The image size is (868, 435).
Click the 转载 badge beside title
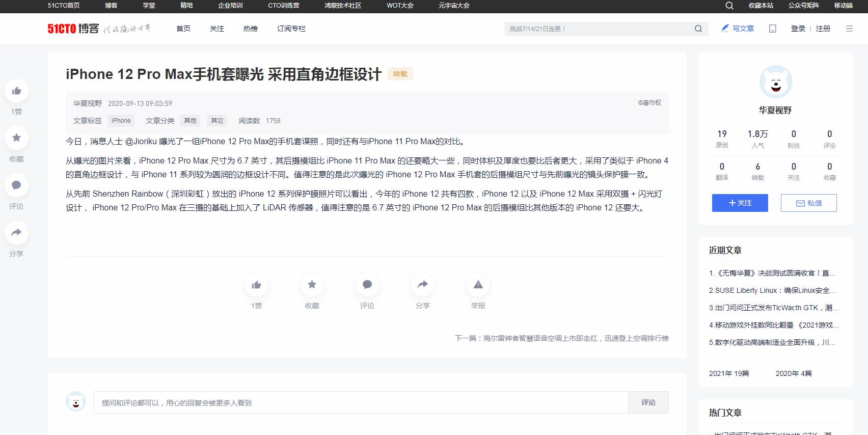pos(400,74)
